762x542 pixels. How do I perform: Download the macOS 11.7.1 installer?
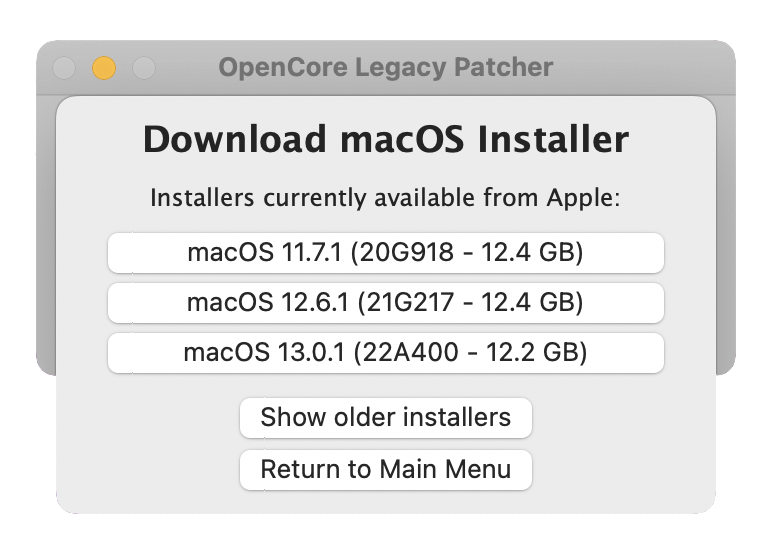385,253
